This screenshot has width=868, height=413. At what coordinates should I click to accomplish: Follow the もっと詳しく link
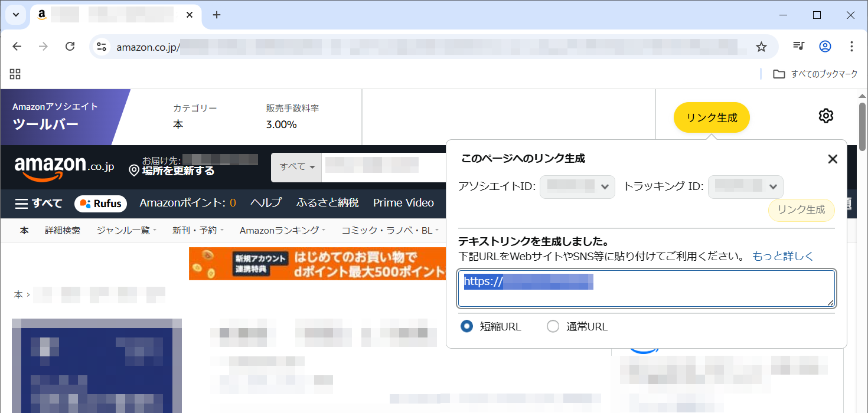[782, 256]
